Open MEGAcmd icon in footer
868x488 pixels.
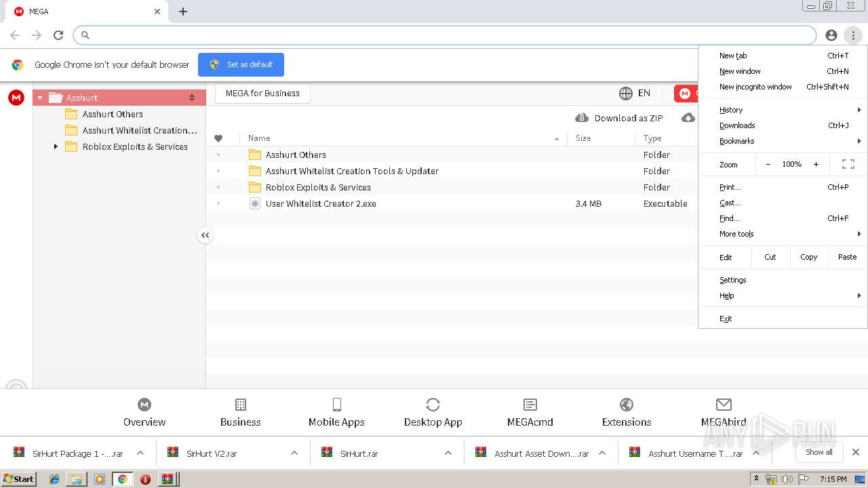[x=530, y=405]
